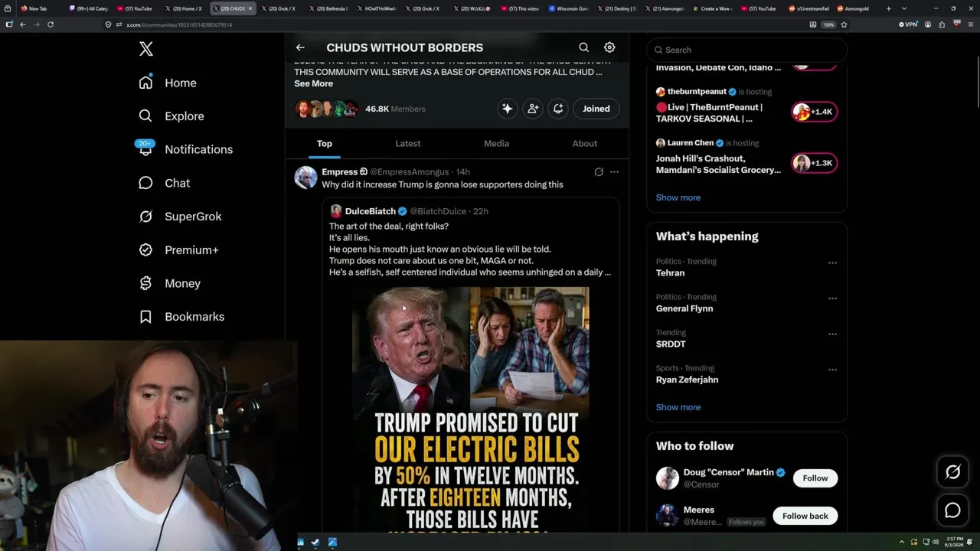This screenshot has height=551, width=980.
Task: Join theburntpeanut's space with +1.4K listeners
Action: tap(814, 112)
